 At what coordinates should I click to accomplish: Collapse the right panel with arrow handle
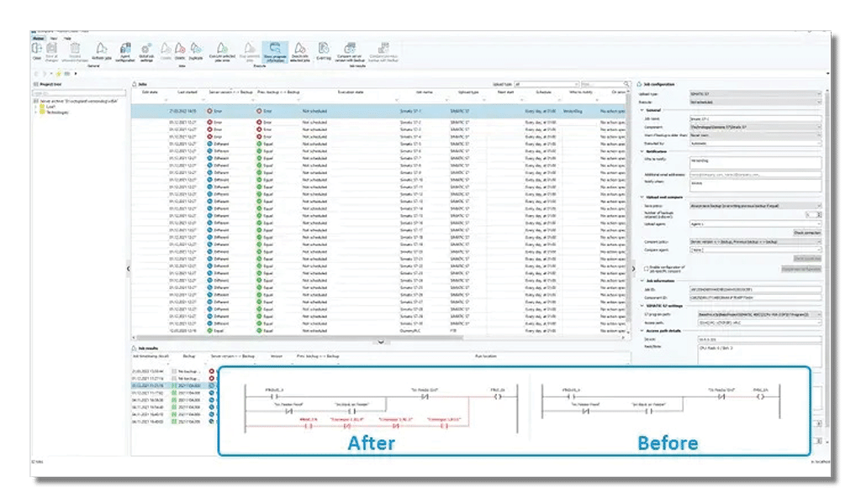pyautogui.click(x=633, y=269)
